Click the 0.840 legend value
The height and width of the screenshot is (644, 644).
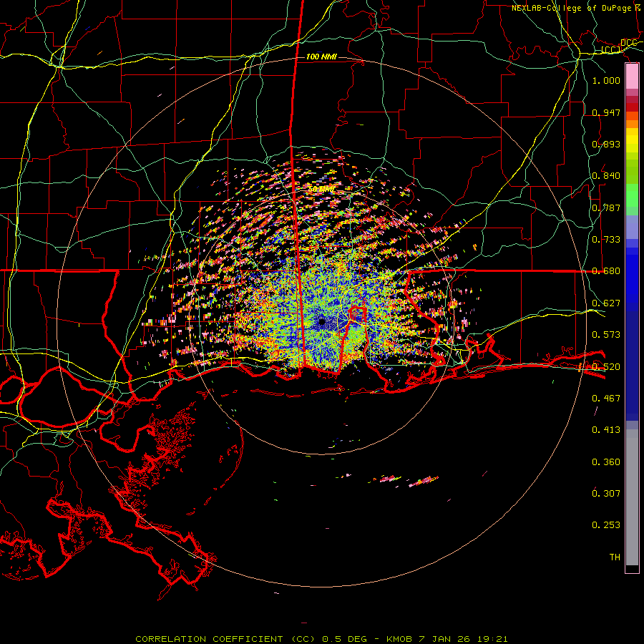pyautogui.click(x=606, y=176)
